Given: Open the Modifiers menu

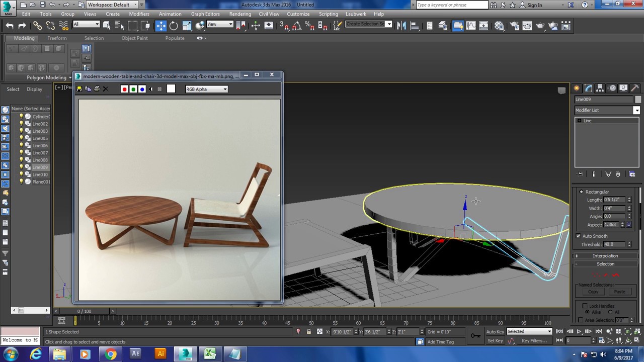Looking at the screenshot, I should [x=139, y=14].
